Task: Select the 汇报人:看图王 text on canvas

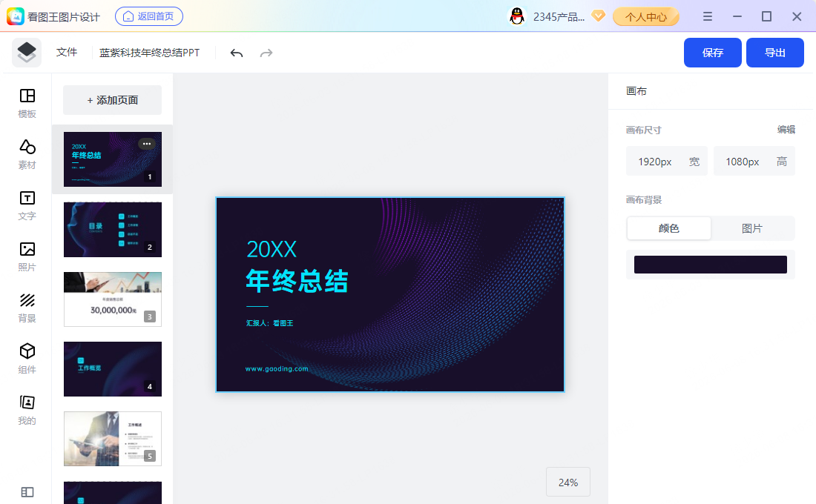Action: point(269,323)
